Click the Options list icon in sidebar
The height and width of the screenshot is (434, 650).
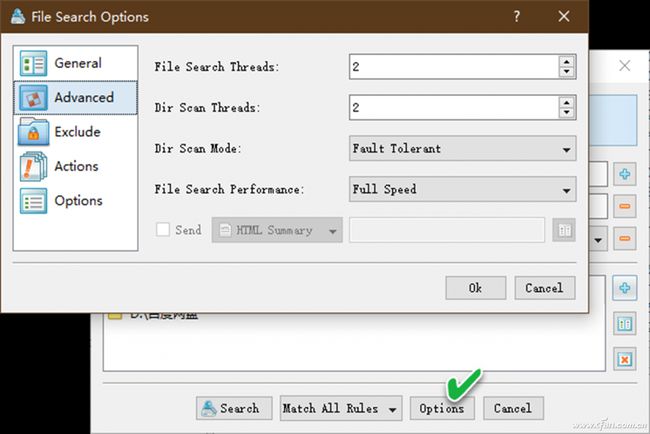click(33, 201)
